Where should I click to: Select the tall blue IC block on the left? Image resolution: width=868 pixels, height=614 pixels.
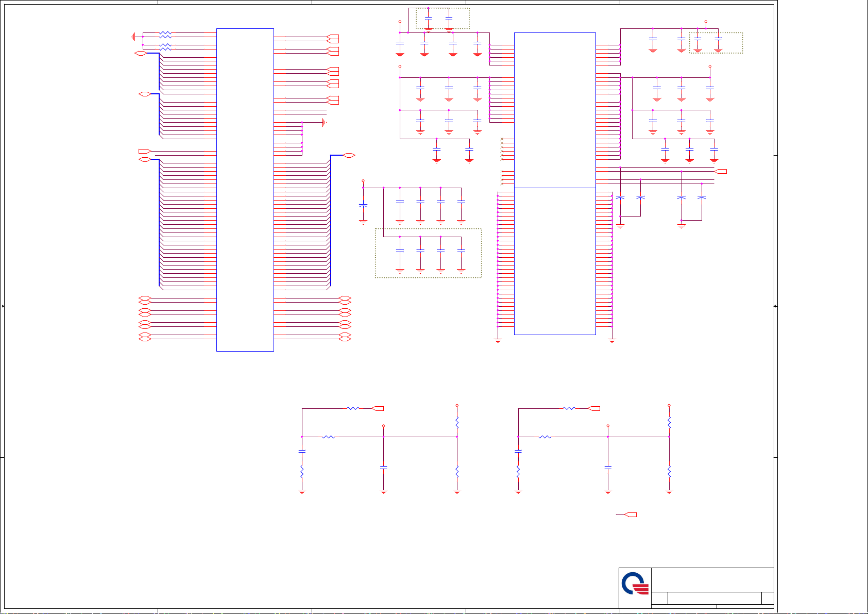[x=245, y=190]
